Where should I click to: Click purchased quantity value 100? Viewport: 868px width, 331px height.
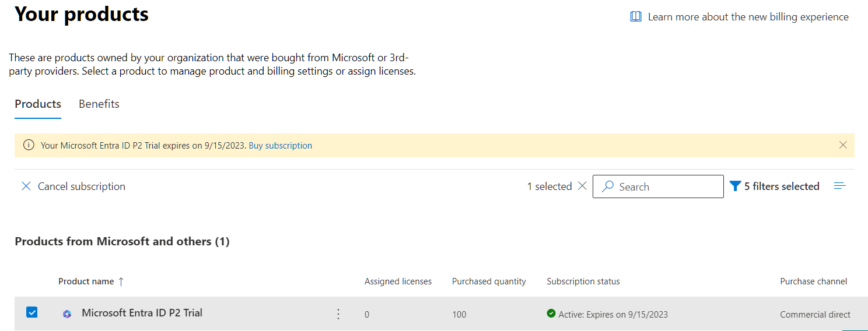pyautogui.click(x=459, y=315)
